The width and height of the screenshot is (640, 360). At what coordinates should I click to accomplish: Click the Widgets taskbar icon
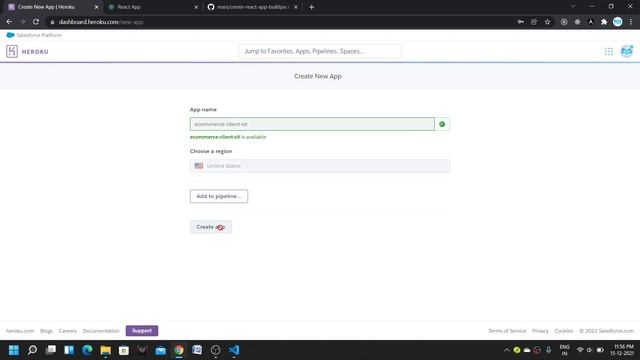point(69,350)
